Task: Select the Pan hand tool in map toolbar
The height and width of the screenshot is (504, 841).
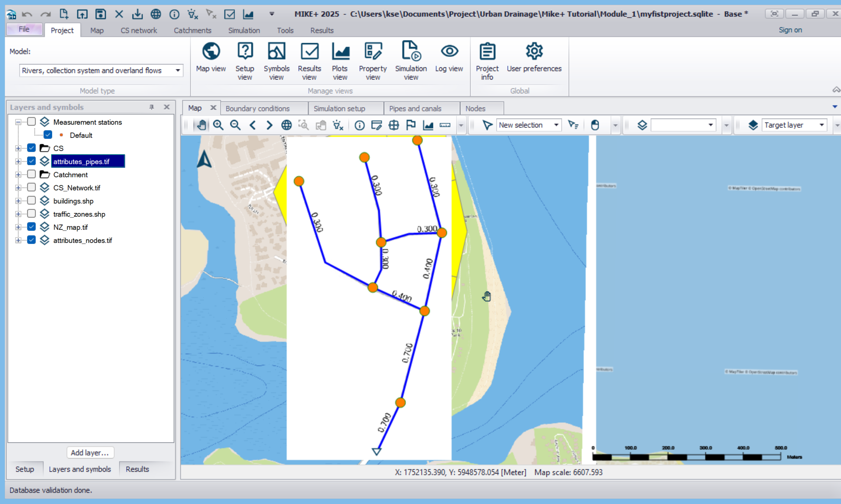Action: click(201, 125)
